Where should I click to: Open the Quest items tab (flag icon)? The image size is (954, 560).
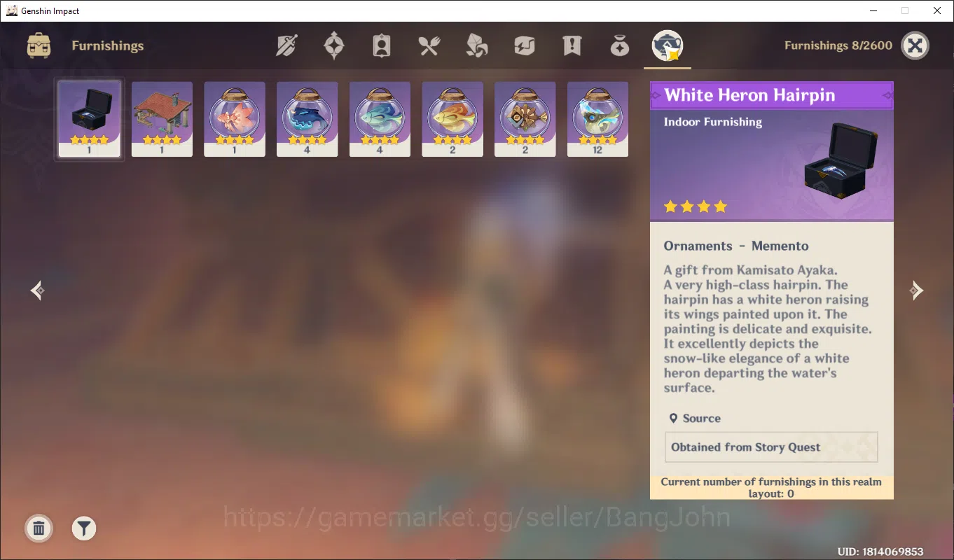(572, 46)
